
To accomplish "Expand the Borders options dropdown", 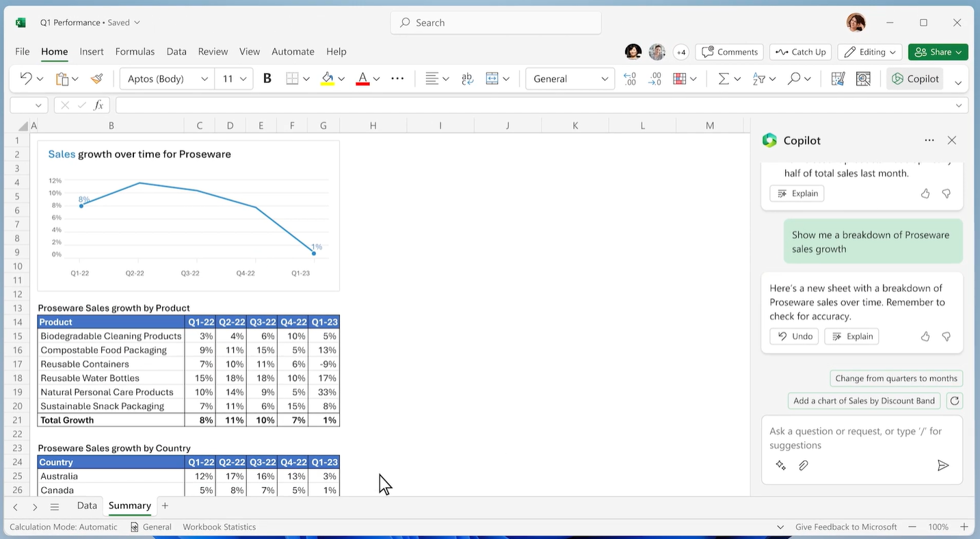I will (306, 79).
